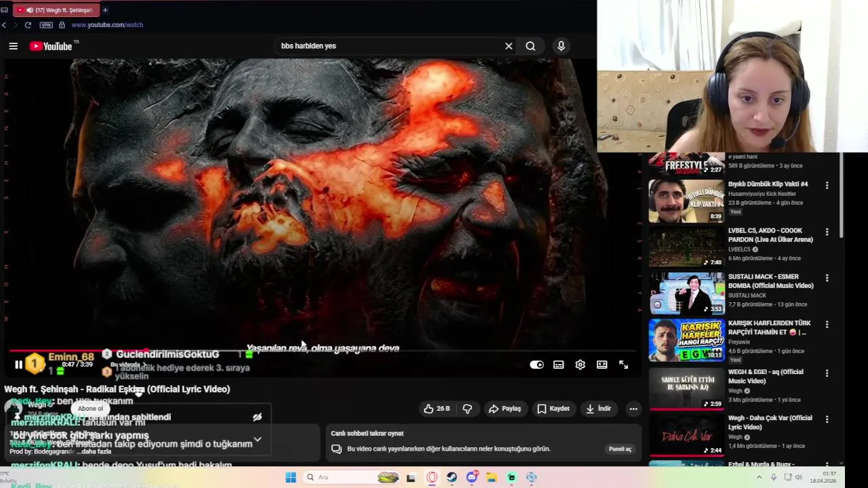
Task: Download video with İndir button
Action: pos(599,409)
